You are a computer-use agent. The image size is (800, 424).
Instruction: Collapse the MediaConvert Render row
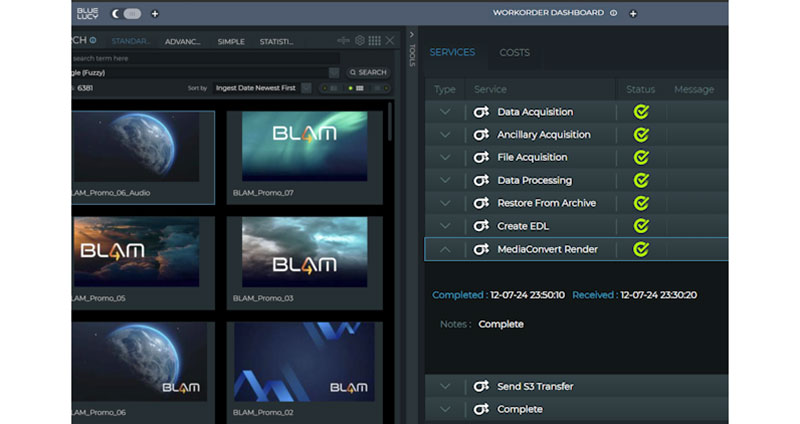[x=445, y=249]
